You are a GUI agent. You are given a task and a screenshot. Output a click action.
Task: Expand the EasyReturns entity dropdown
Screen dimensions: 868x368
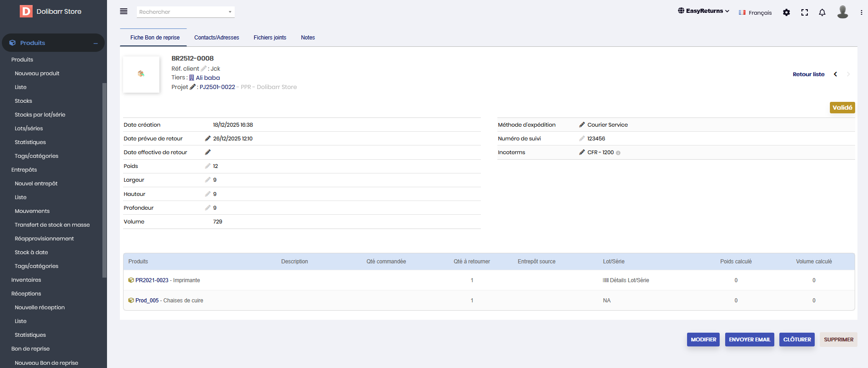pos(704,11)
